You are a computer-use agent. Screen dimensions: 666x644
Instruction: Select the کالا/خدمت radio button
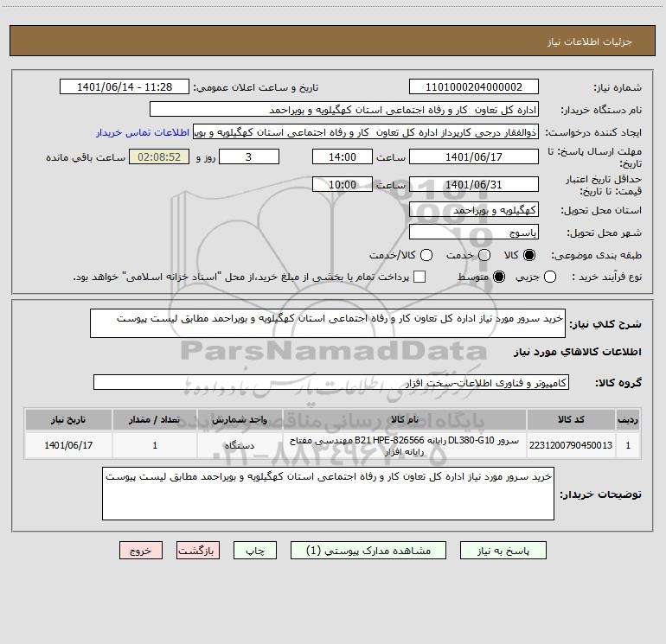(426, 255)
